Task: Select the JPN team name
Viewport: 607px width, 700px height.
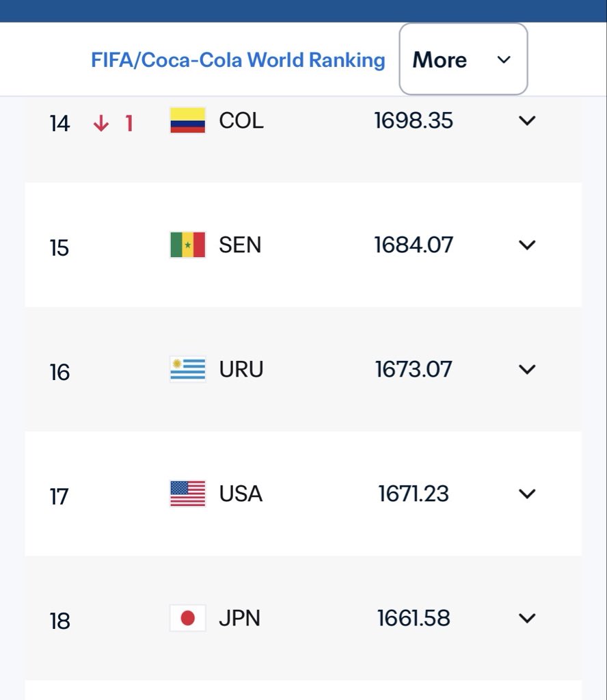Action: (x=240, y=618)
